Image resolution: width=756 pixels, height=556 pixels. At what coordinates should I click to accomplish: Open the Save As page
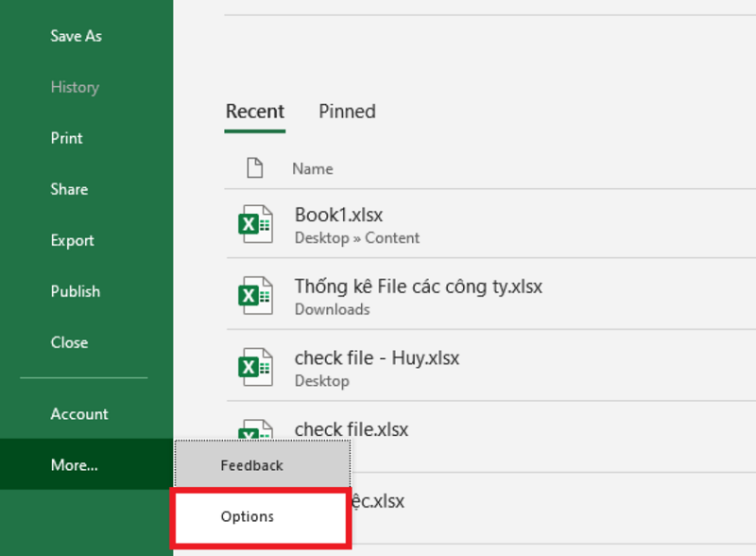pyautogui.click(x=76, y=36)
